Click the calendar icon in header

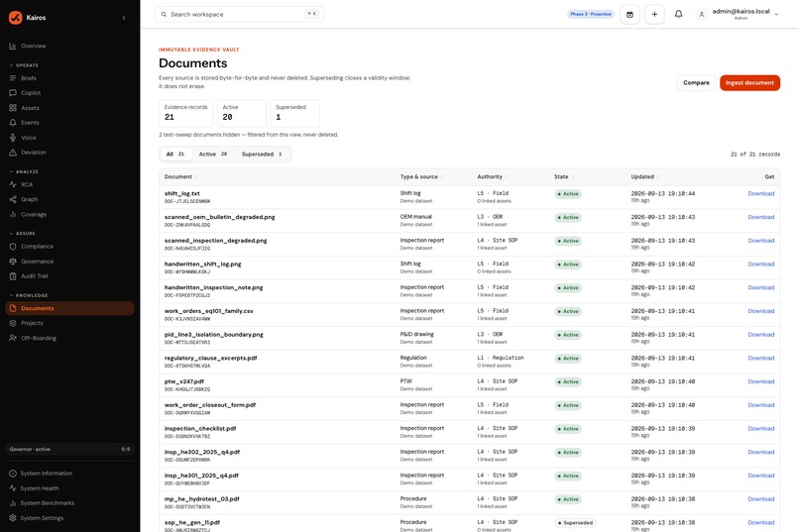(x=629, y=14)
